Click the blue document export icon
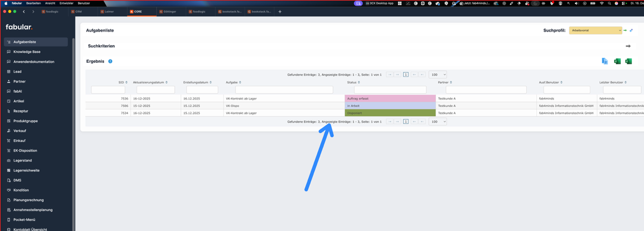 604,61
